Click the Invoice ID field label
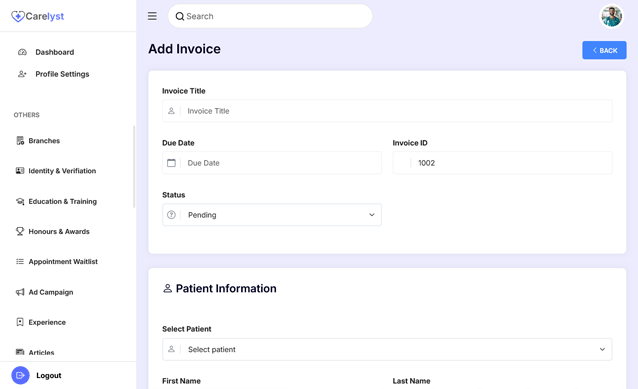Screen dimensions: 638x389 pyautogui.click(x=410, y=143)
